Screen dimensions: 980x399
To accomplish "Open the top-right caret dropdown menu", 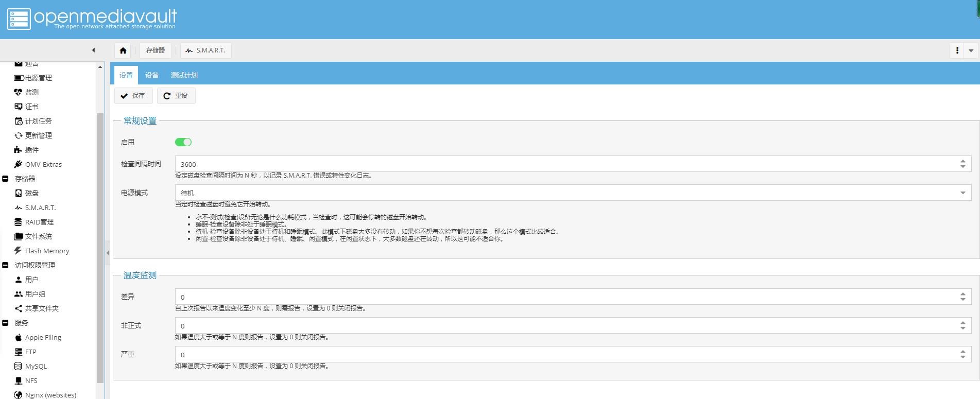I will (971, 50).
